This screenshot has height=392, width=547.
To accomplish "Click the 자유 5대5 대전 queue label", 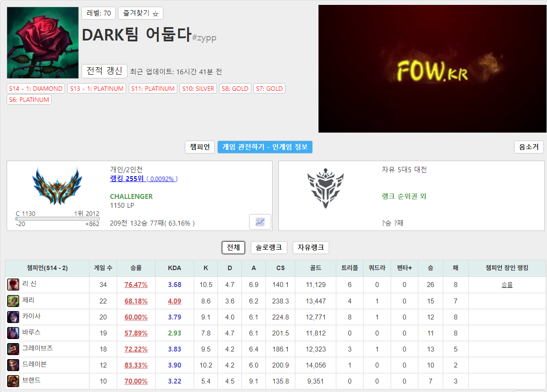I will (x=404, y=170).
